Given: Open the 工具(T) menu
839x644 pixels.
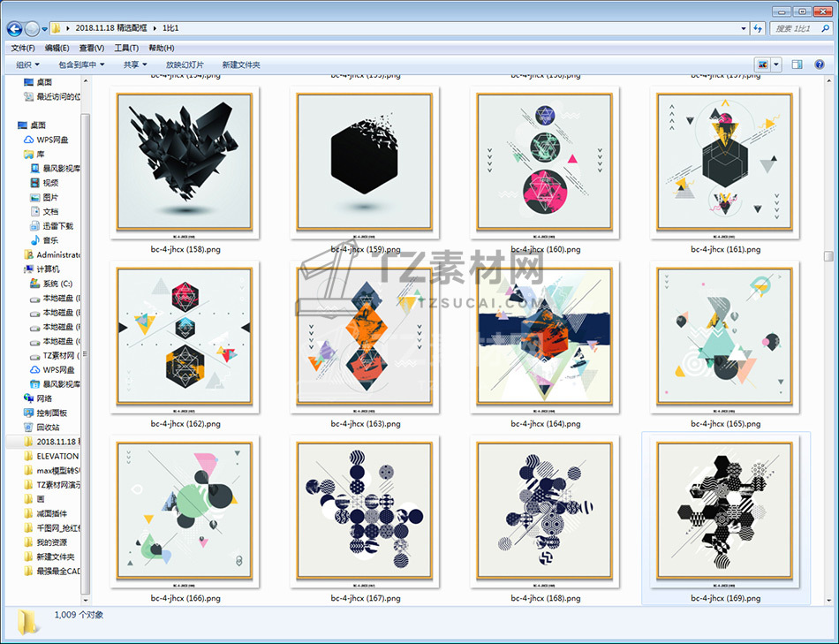Looking at the screenshot, I should 126,48.
